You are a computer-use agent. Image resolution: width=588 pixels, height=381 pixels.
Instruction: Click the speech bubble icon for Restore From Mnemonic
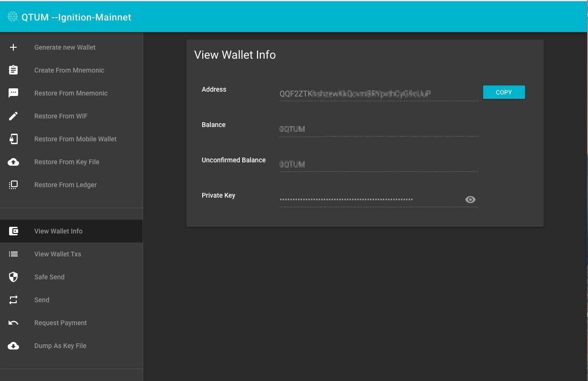(x=13, y=93)
